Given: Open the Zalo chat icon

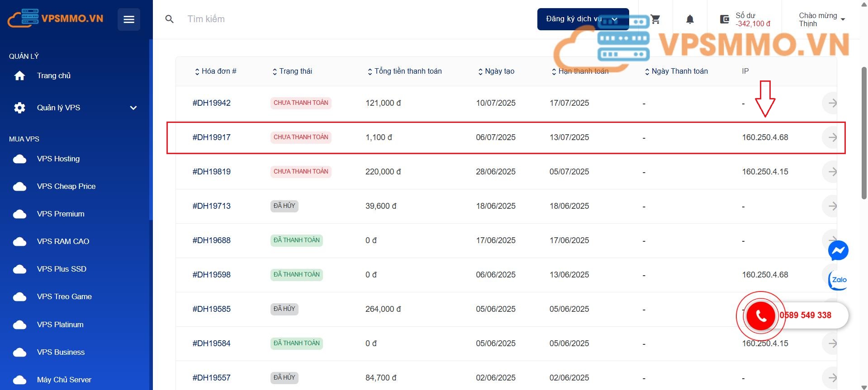Looking at the screenshot, I should pos(838,280).
